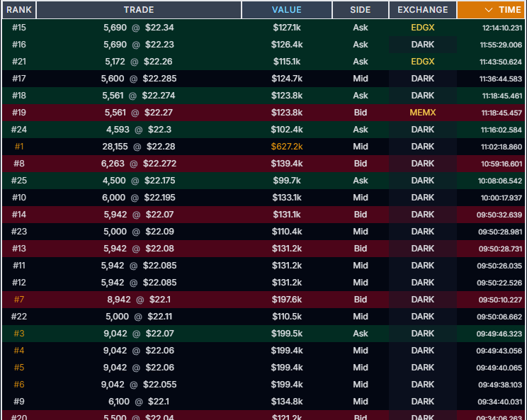Click time 09:50:26.035
The image size is (527, 420).
click(x=499, y=266)
